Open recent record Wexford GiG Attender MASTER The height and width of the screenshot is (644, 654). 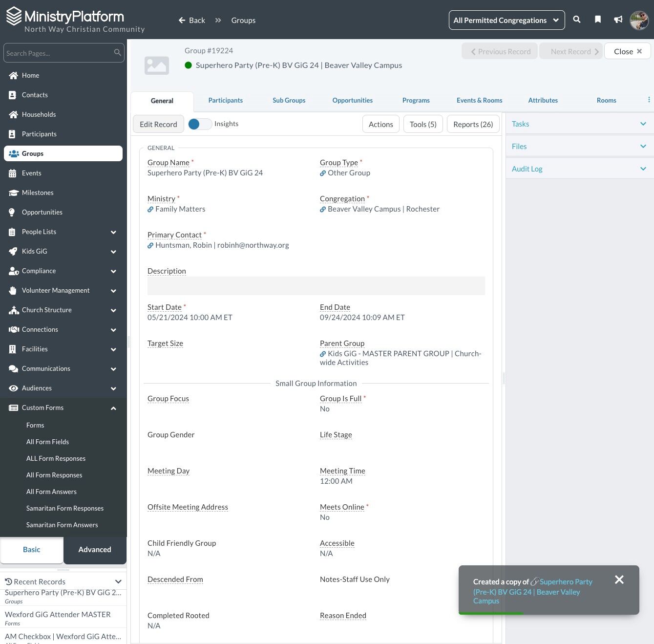point(58,614)
